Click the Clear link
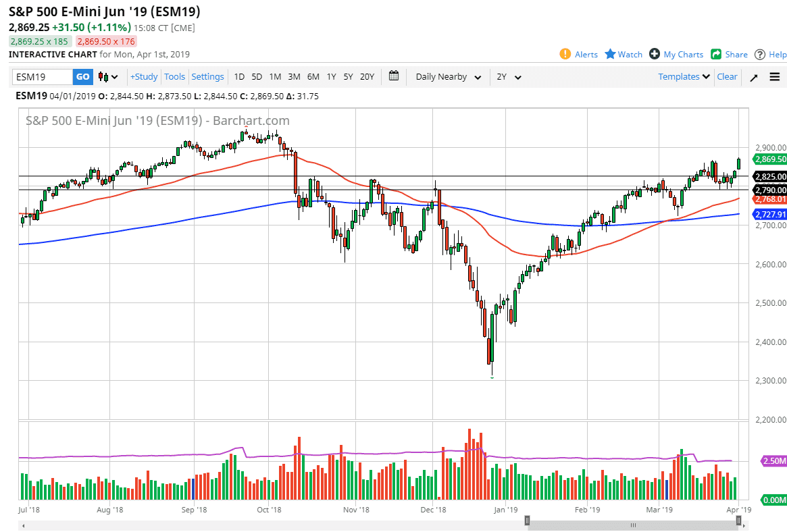Image resolution: width=787 pixels, height=532 pixels. [x=727, y=76]
